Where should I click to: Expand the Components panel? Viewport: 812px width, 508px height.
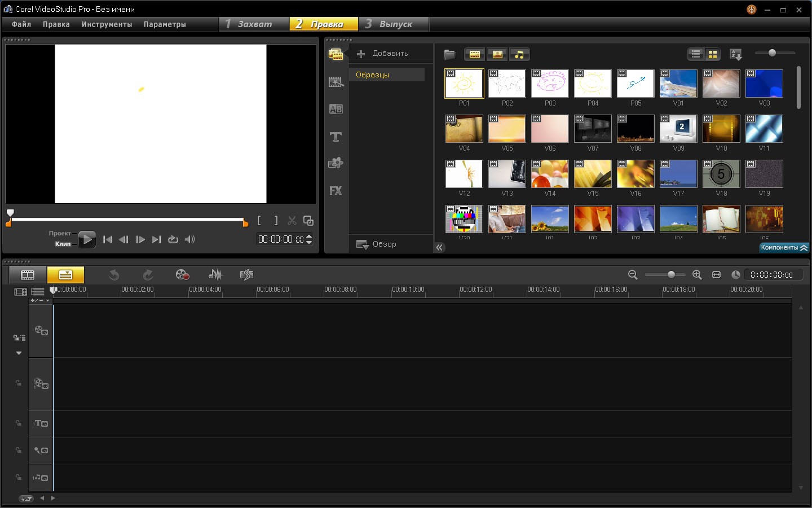click(x=783, y=247)
